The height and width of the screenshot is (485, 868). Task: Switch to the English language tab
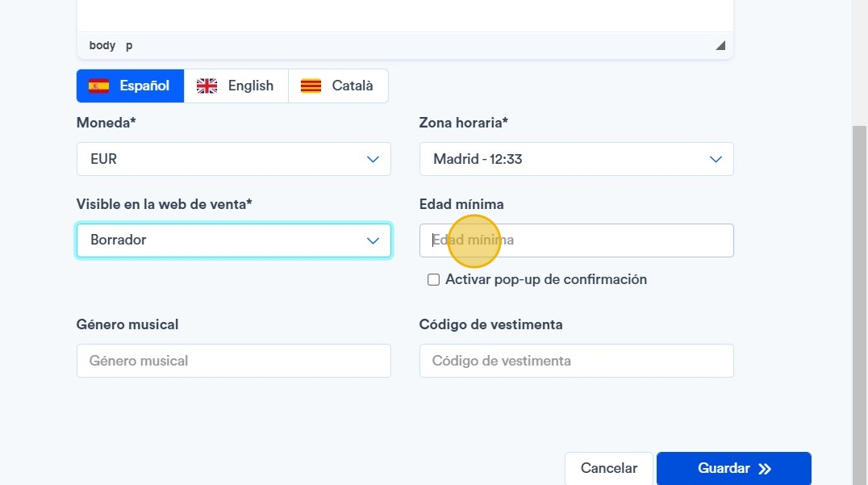[x=236, y=86]
